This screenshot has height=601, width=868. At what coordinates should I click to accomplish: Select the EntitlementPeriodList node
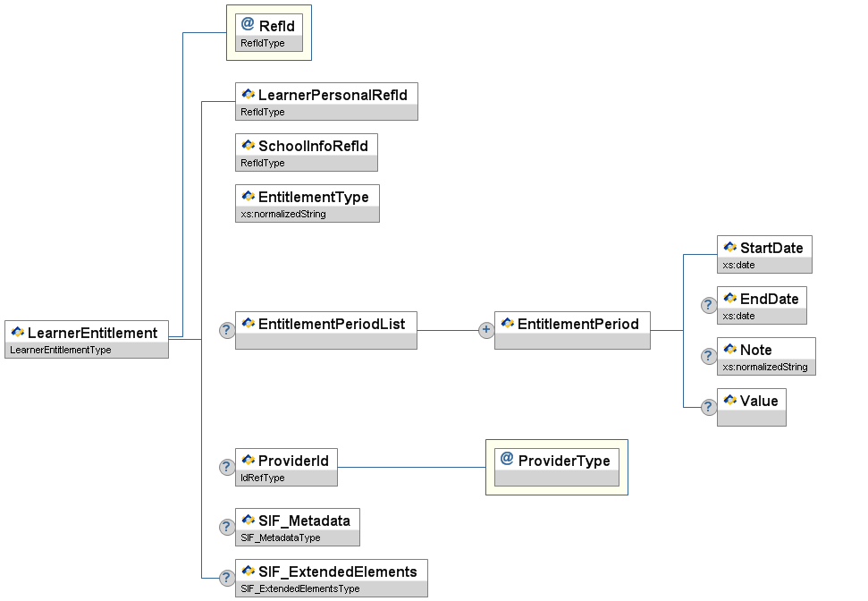pos(326,324)
